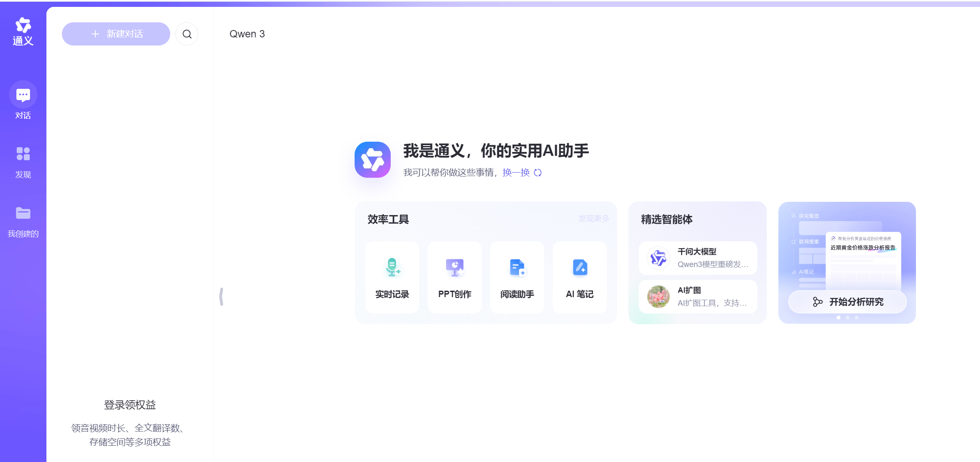
Task: Open the AI 笔记 tool
Action: pyautogui.click(x=580, y=277)
